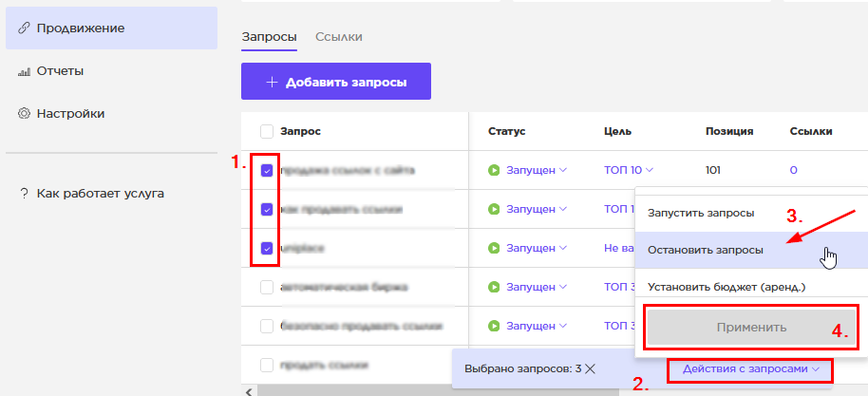This screenshot has width=868, height=396.
Task: Click the bar chart icon beside Отчеты
Action: point(23,71)
